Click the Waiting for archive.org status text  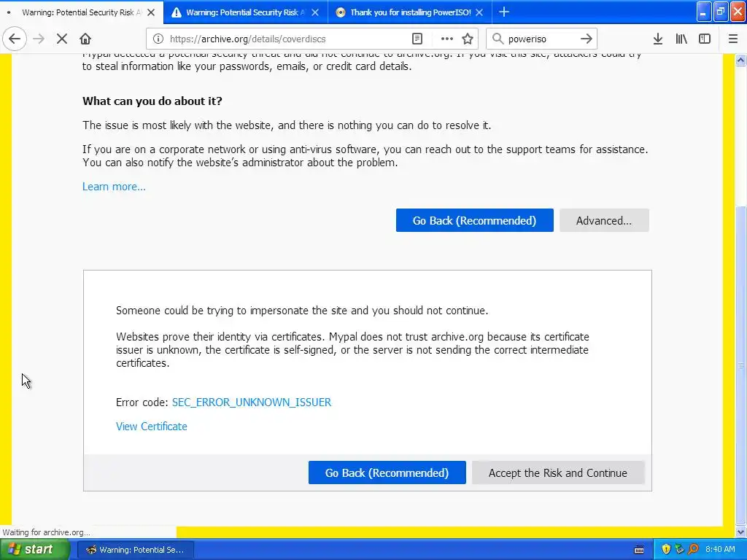46,532
